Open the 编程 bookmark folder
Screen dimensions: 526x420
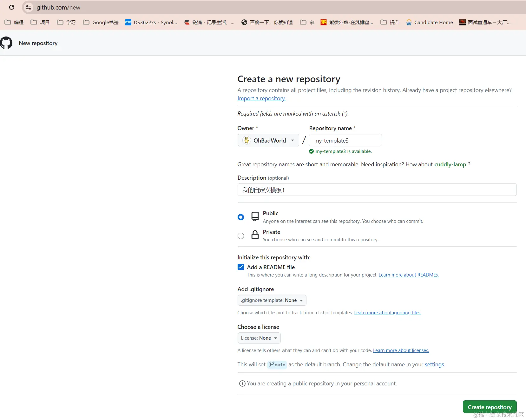[x=14, y=22]
